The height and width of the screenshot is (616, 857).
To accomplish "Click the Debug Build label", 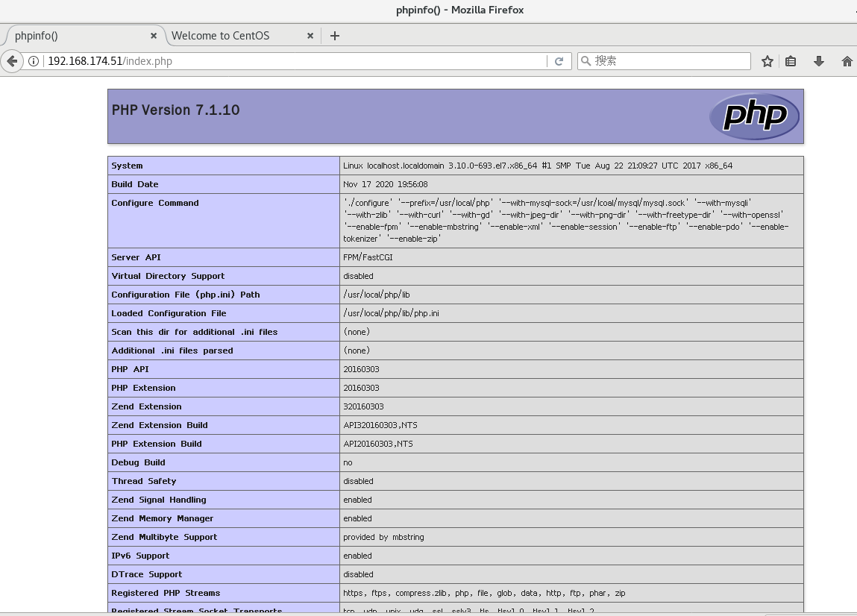I will pos(138,462).
